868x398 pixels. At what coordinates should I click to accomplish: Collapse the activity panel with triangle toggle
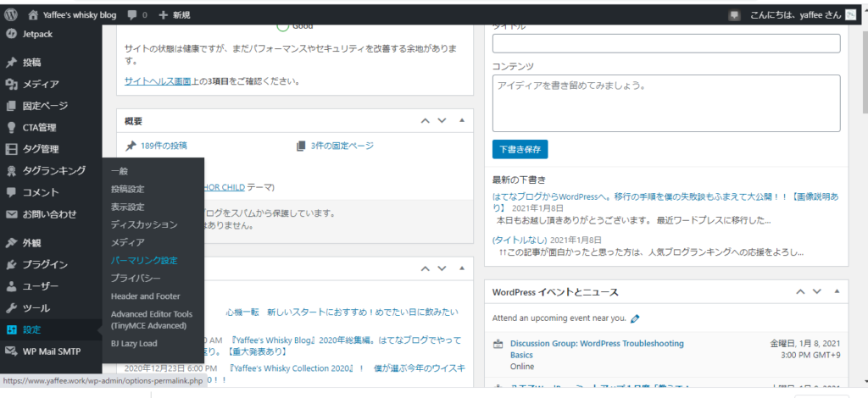462,268
